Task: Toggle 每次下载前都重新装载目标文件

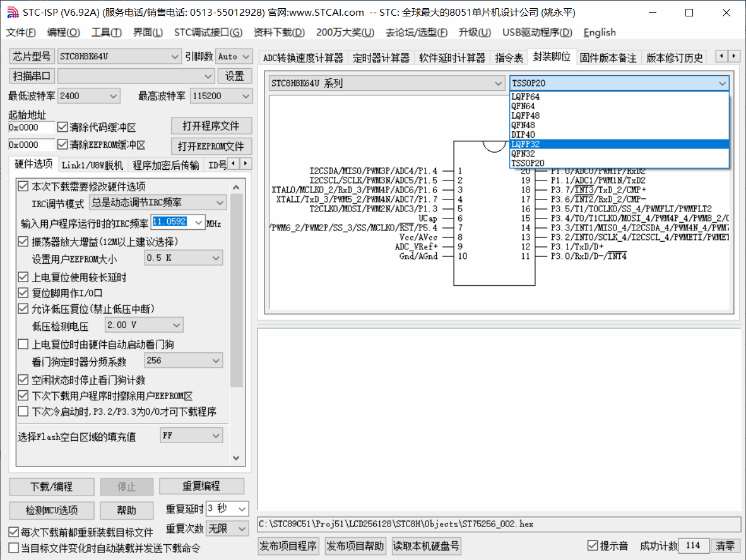Action: [x=14, y=532]
